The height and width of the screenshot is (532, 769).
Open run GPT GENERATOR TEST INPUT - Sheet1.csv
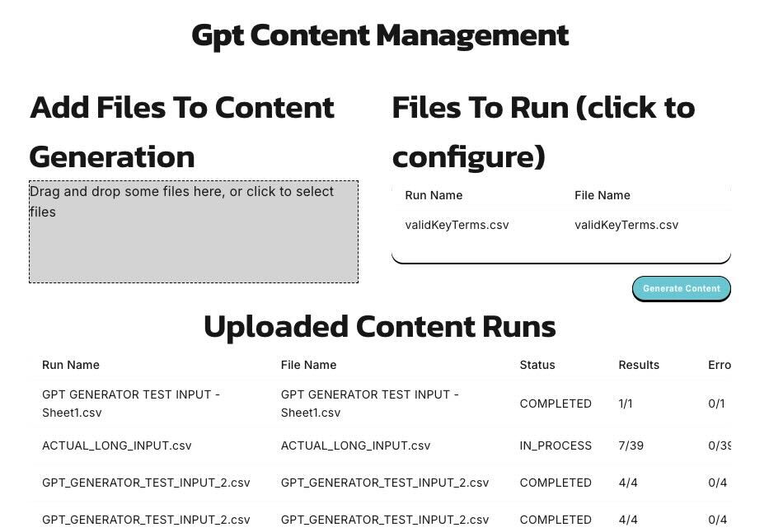pos(131,404)
